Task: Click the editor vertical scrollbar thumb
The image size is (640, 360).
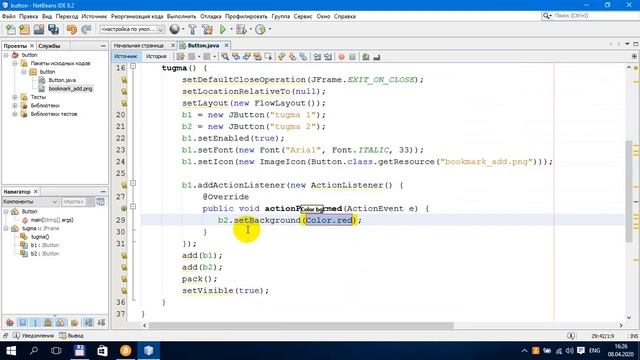Action: 629,191
